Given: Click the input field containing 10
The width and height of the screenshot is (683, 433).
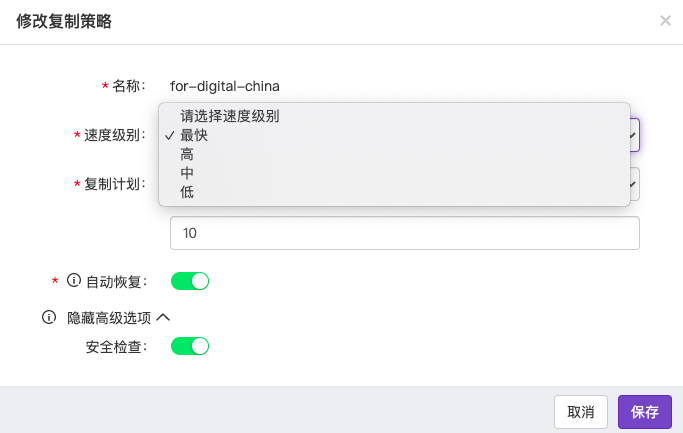Looking at the screenshot, I should coord(405,233).
